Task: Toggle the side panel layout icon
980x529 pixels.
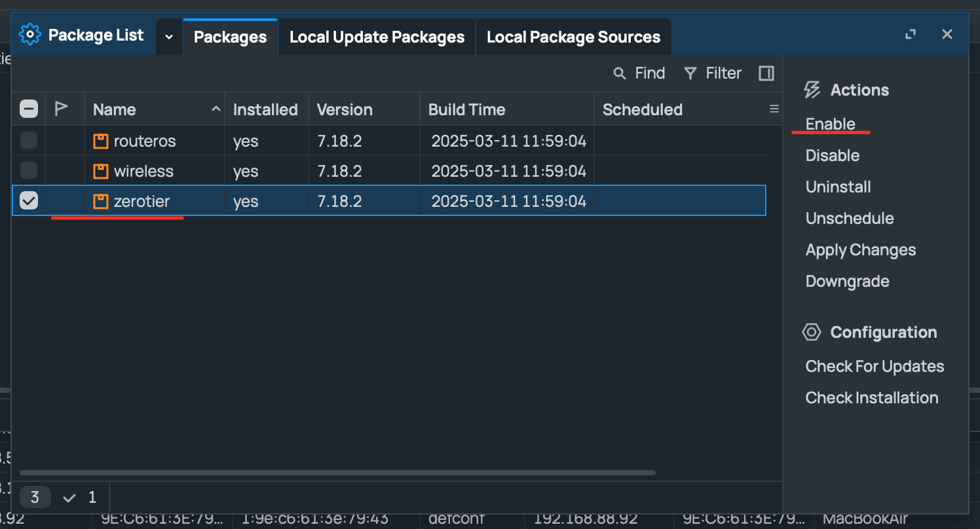Action: point(766,73)
